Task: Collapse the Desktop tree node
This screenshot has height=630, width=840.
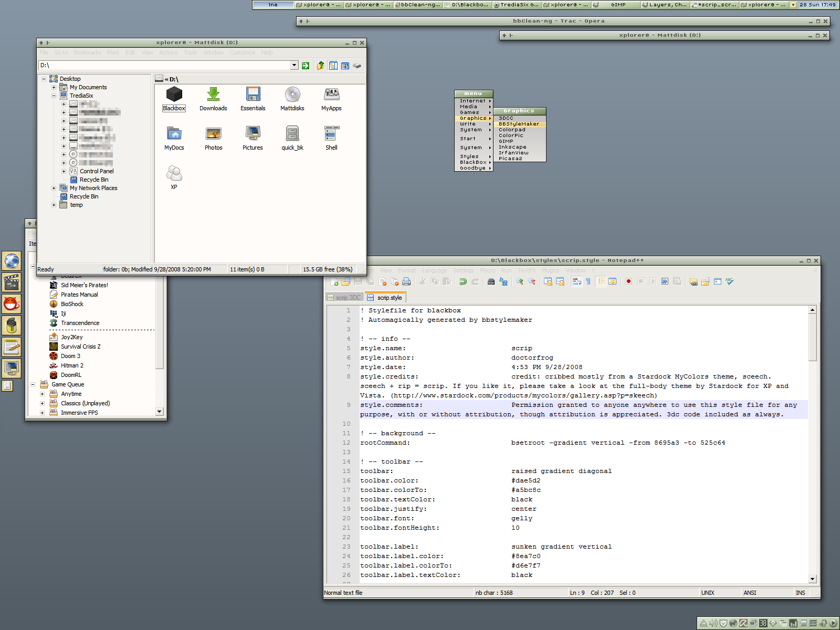Action: [x=44, y=79]
